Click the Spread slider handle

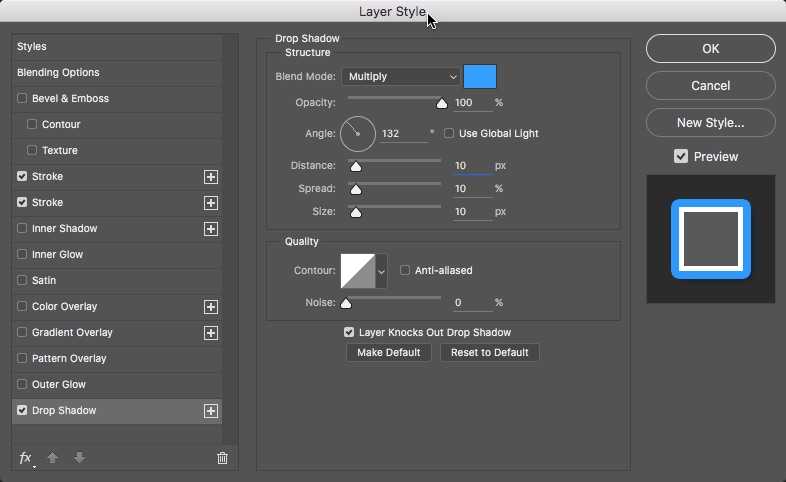click(355, 189)
